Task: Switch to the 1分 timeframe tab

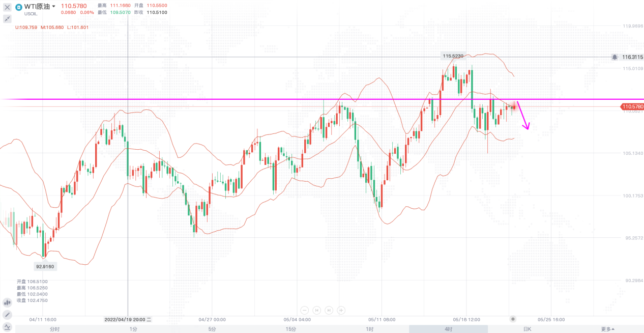Action: tap(133, 329)
